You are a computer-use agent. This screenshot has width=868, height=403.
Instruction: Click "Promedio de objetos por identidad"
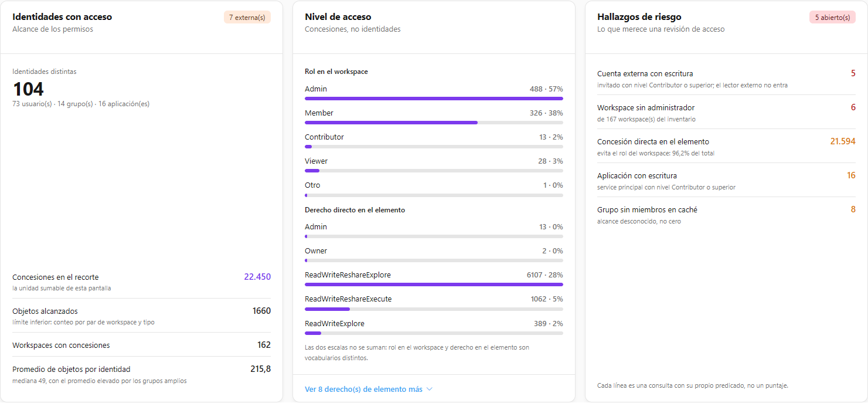tap(72, 369)
